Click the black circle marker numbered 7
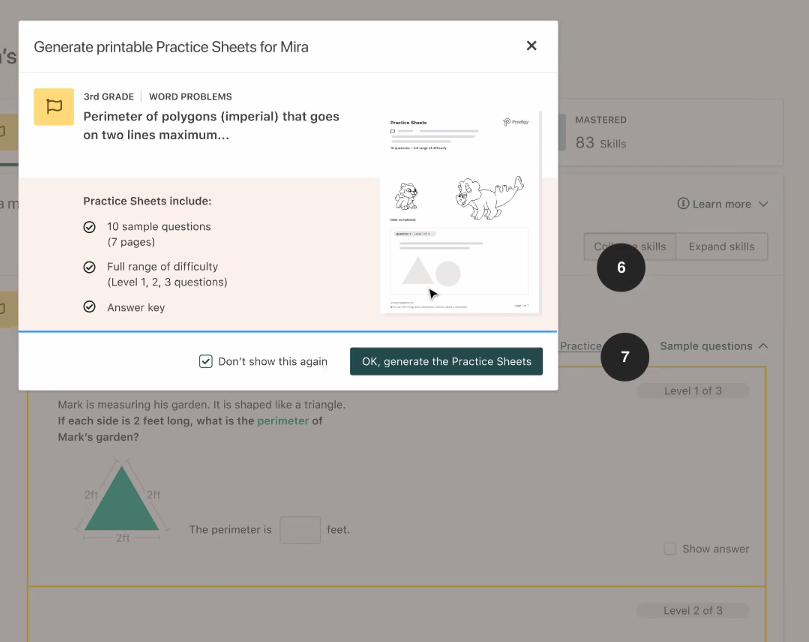 point(625,357)
